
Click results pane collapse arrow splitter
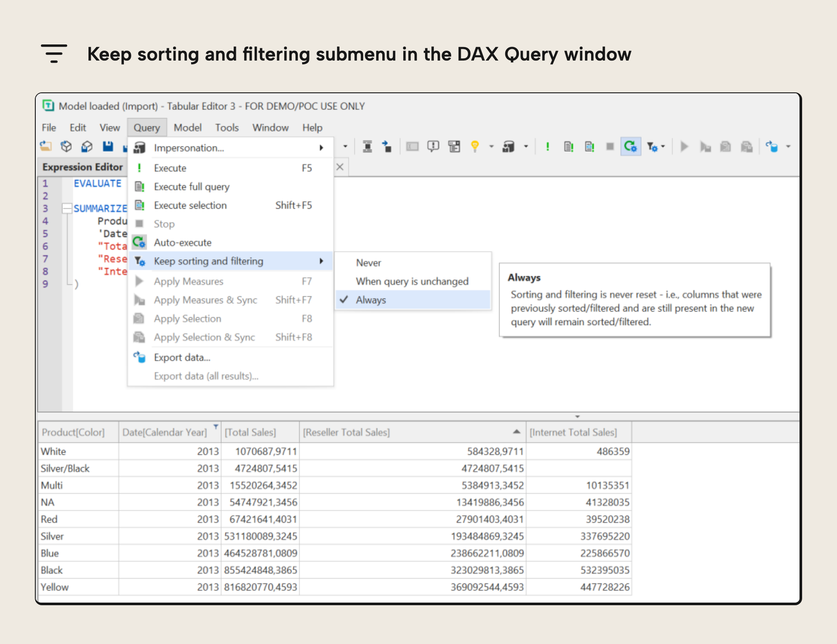[x=577, y=417]
